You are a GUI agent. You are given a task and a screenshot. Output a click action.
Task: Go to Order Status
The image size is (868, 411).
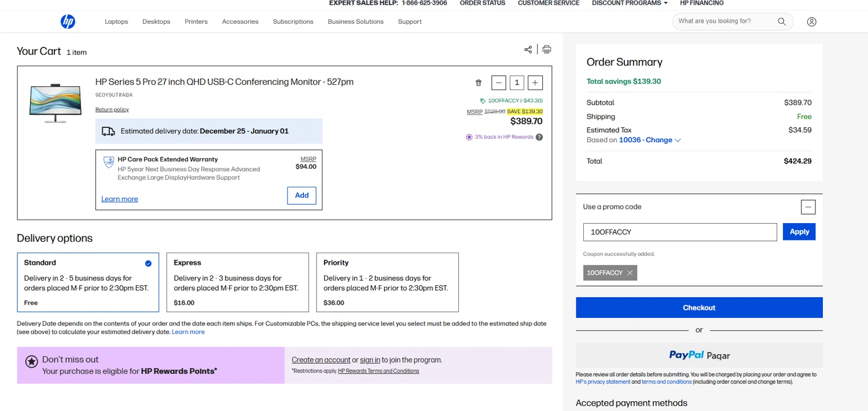point(483,3)
